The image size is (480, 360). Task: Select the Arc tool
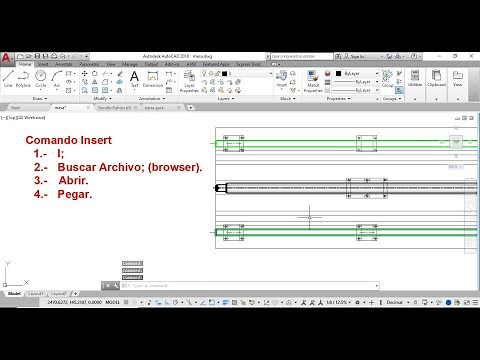57,79
